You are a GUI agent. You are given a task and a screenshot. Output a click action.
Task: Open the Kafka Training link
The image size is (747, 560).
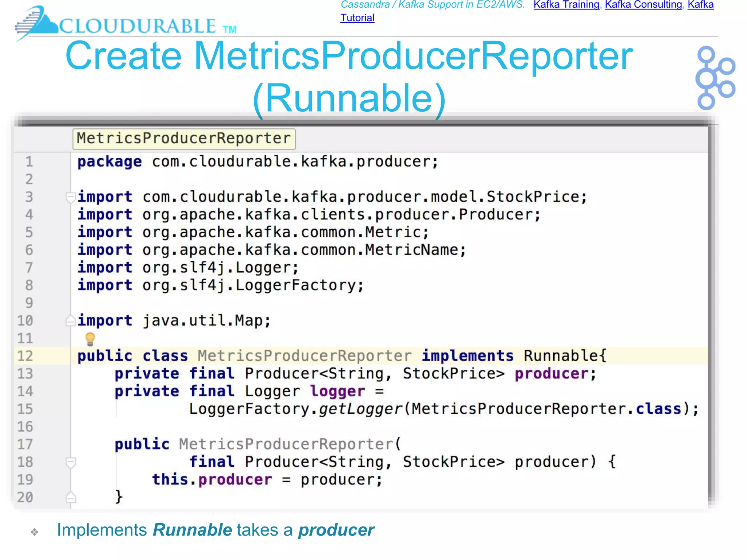coord(566,5)
